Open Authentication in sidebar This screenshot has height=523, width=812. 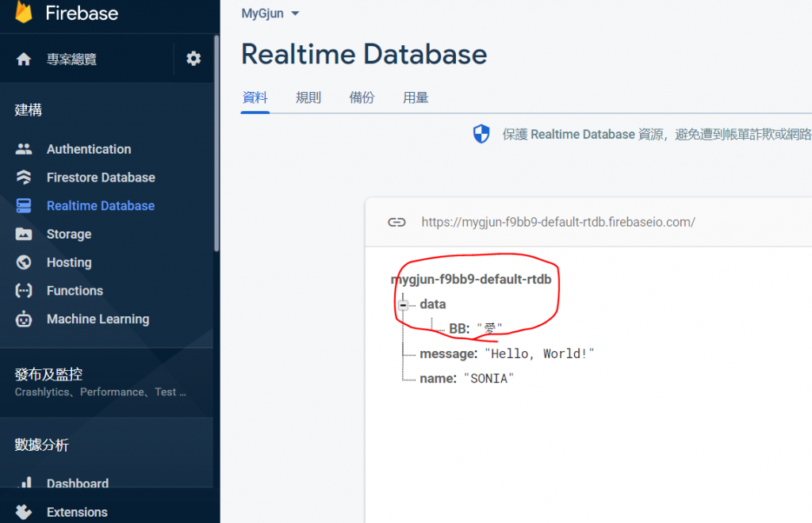click(89, 149)
